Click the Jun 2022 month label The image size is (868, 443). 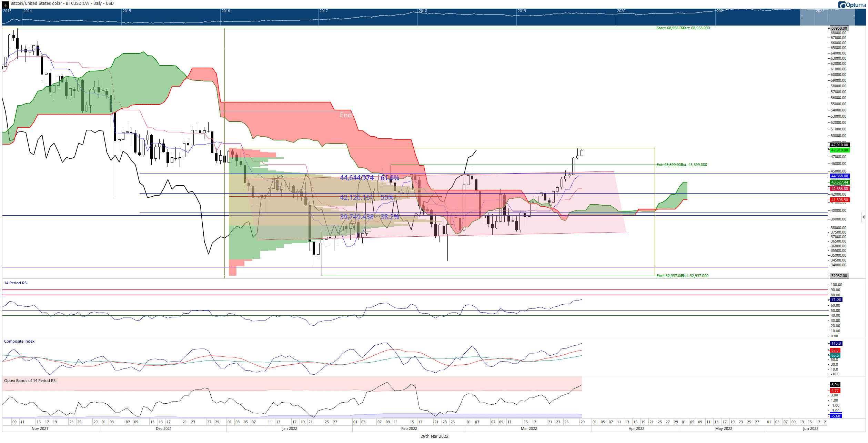click(810, 429)
